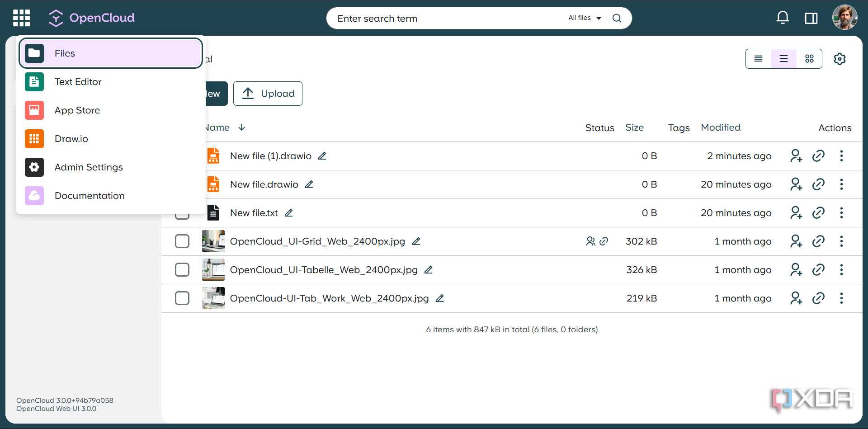Click New file.drawio orange file icon
The height and width of the screenshot is (429, 868).
point(213,184)
